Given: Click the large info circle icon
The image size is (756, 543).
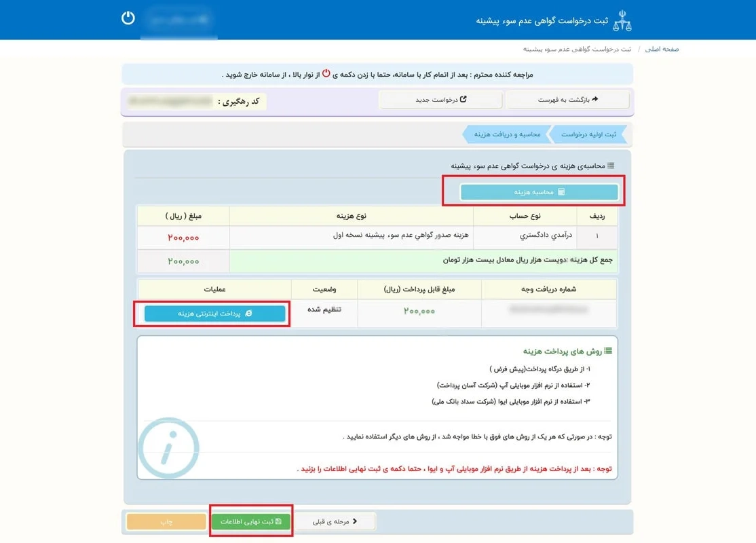Looking at the screenshot, I should click(x=169, y=448).
